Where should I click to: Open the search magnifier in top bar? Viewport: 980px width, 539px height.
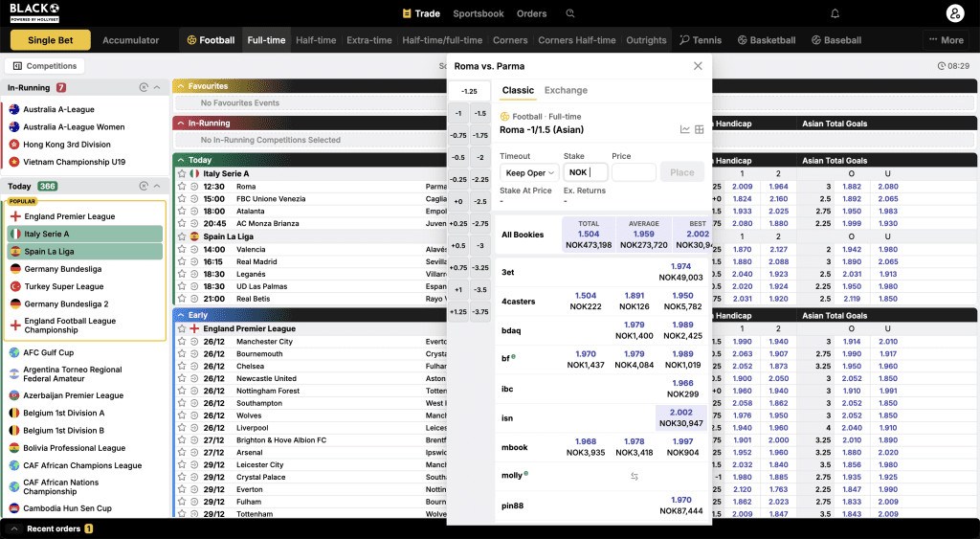[570, 13]
